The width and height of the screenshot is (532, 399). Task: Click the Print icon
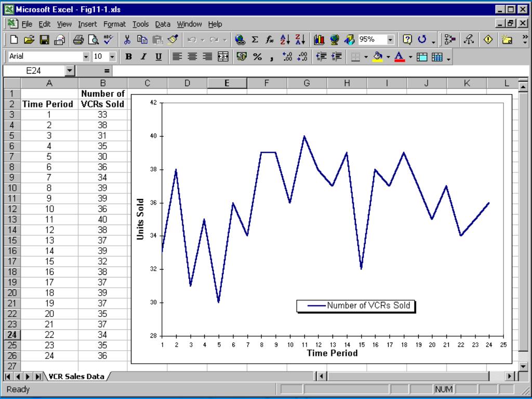pyautogui.click(x=78, y=39)
